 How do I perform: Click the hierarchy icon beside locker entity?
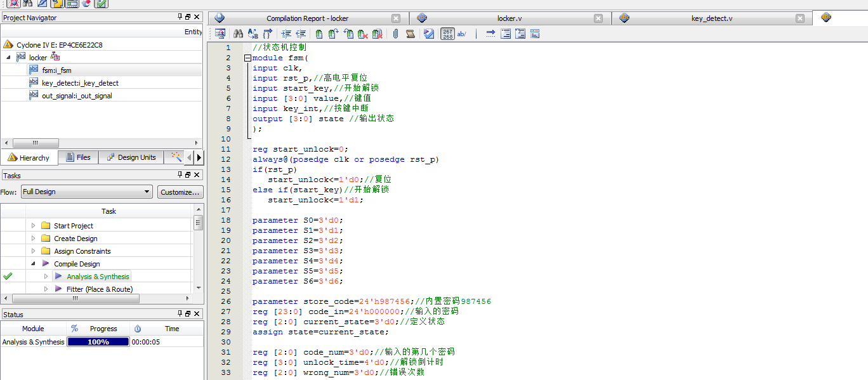pos(55,57)
